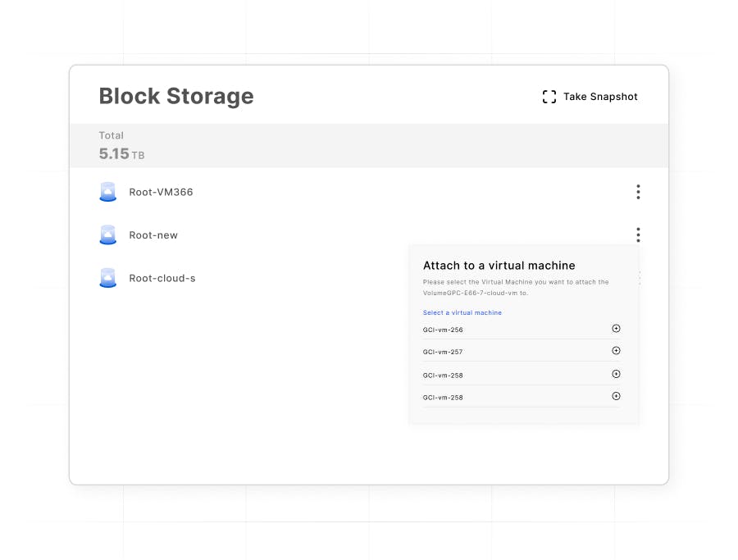Select the Root-cloud-s volume name
The height and width of the screenshot is (560, 738).
click(x=162, y=278)
